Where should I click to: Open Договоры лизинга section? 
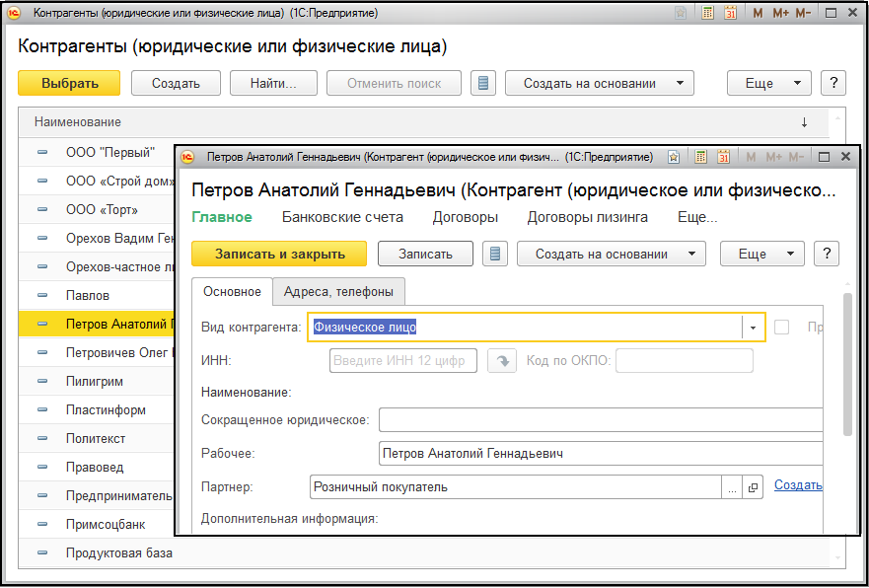click(588, 217)
